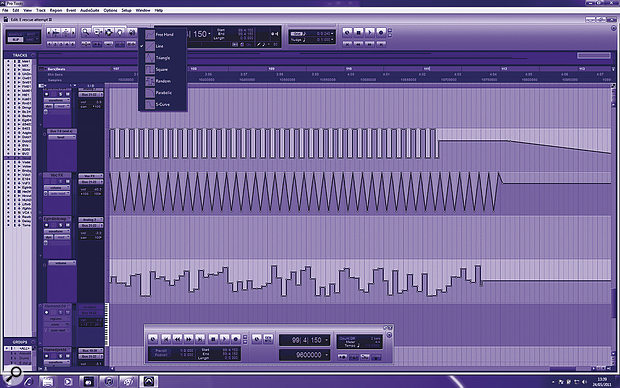Select the Selector tool in the toolbar
Image resolution: width=620 pixels, height=388 pixels.
(108, 32)
